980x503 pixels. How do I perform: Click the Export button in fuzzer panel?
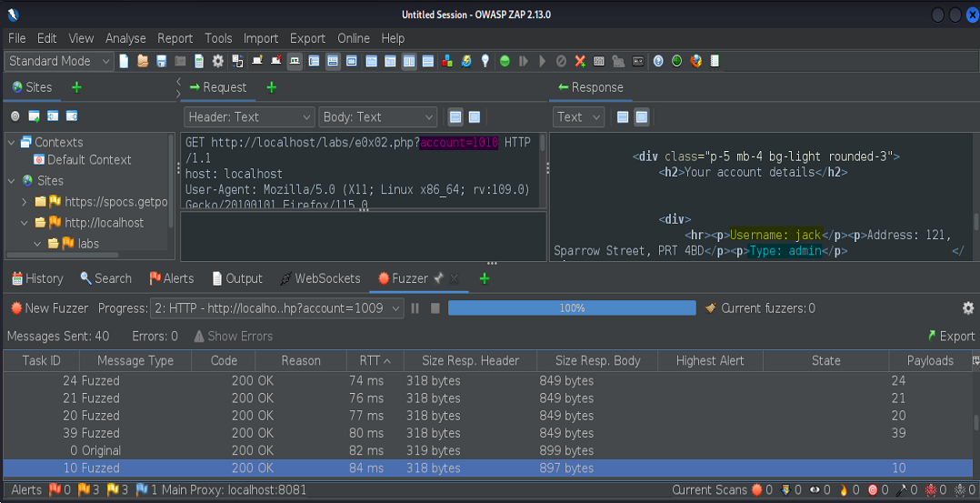951,336
